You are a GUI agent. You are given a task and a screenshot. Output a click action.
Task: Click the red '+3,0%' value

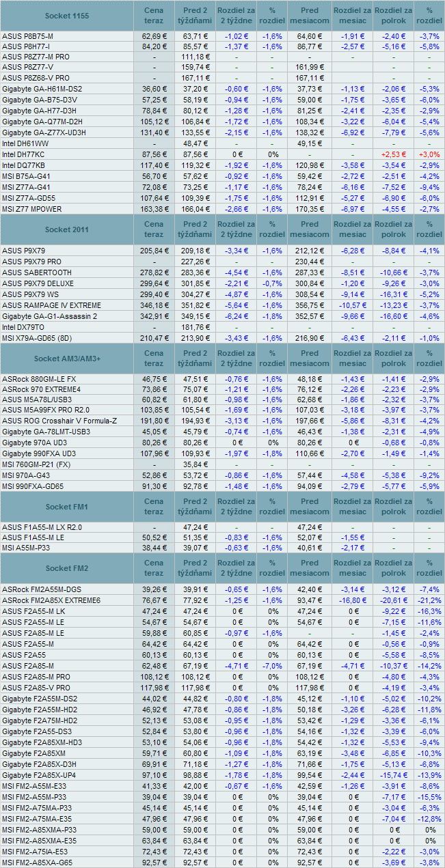pyautogui.click(x=429, y=154)
